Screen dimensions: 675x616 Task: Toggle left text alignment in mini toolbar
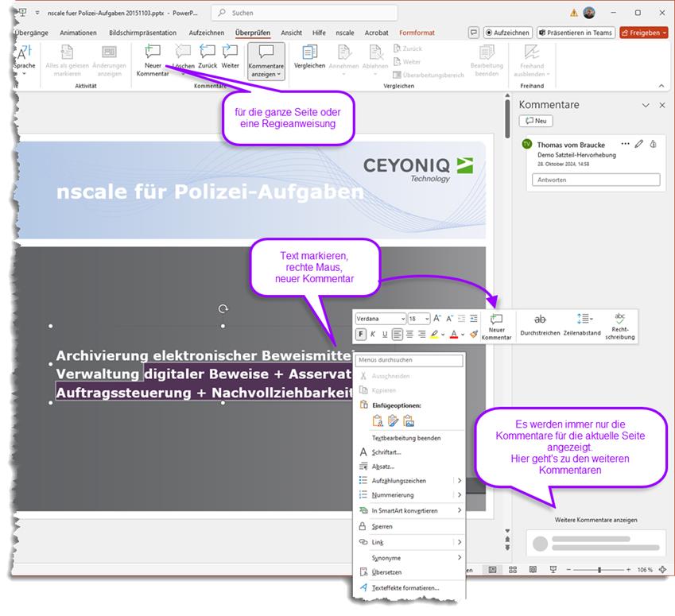click(398, 334)
